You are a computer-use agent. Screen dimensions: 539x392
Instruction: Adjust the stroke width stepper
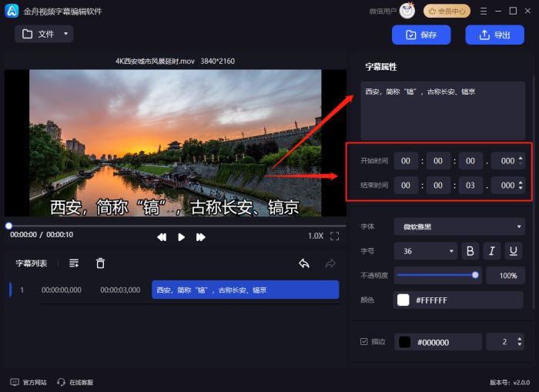tap(520, 341)
